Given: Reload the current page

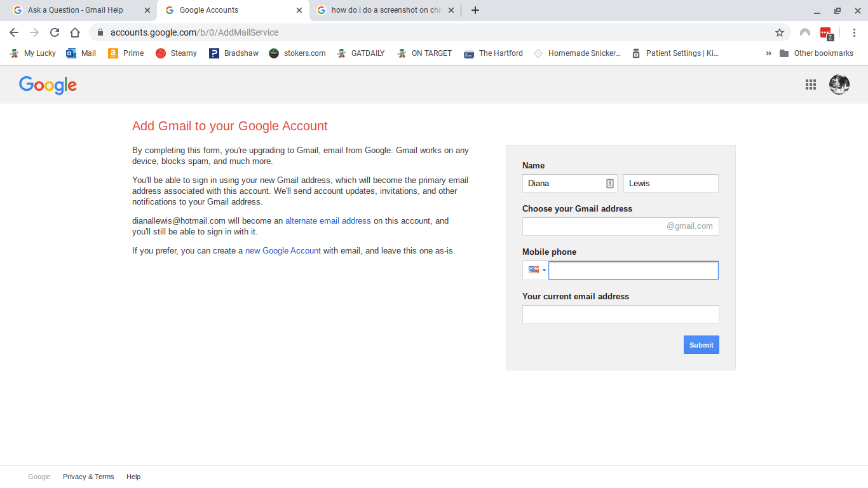Looking at the screenshot, I should 55,32.
